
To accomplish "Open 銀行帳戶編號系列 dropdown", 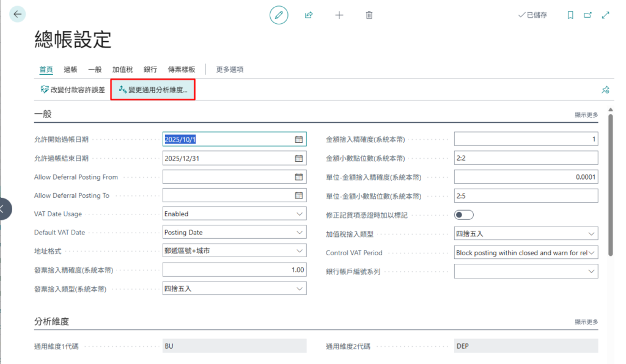I will pyautogui.click(x=591, y=272).
